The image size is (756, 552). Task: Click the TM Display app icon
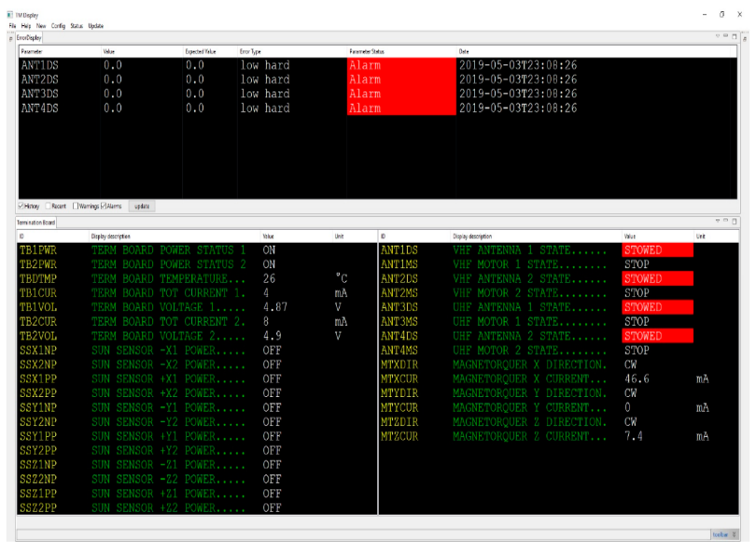[x=10, y=15]
